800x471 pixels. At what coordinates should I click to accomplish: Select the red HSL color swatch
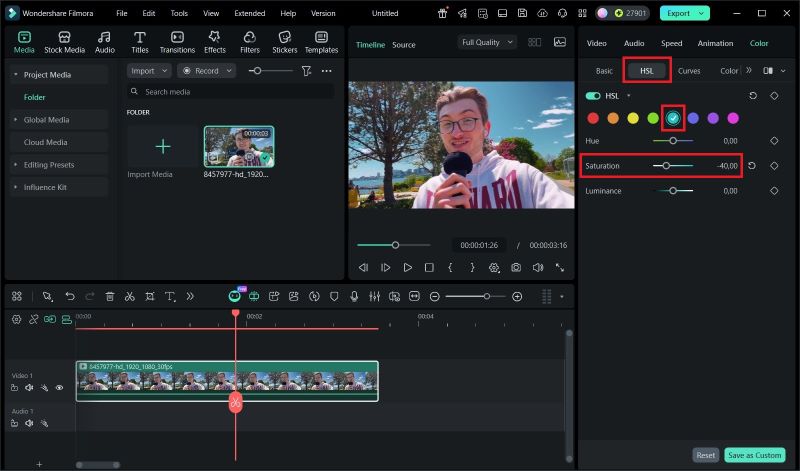point(593,118)
